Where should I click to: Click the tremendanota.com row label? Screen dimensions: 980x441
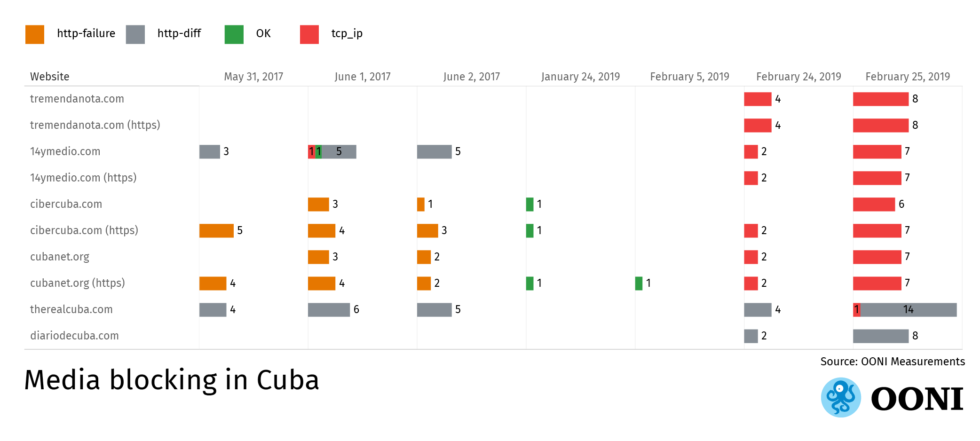tap(77, 99)
